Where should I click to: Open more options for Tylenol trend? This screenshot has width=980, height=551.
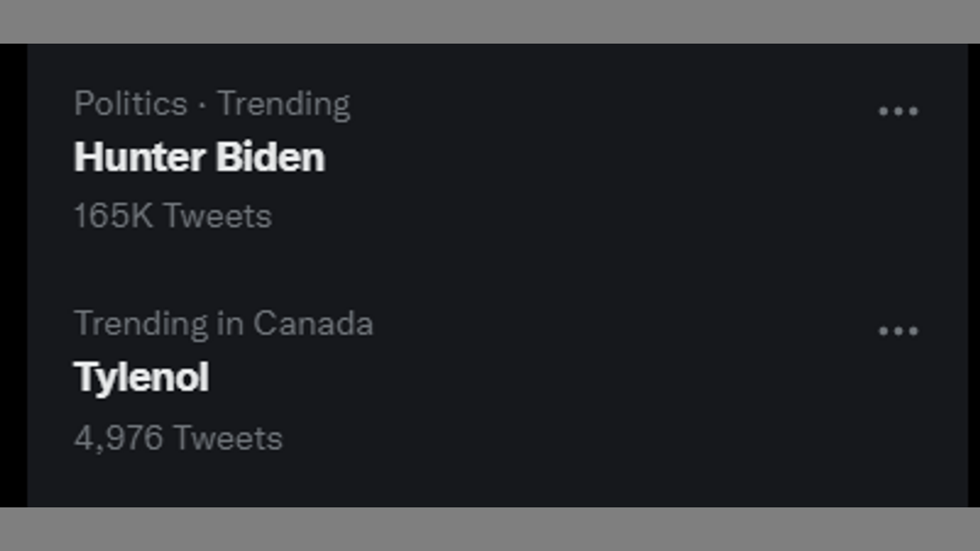pyautogui.click(x=898, y=331)
